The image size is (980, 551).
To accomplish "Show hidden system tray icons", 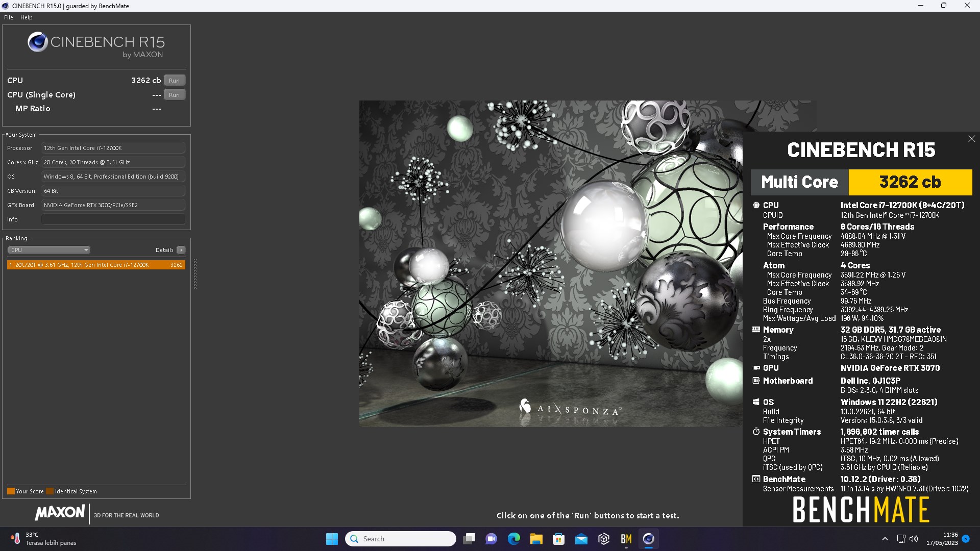I will tap(885, 539).
